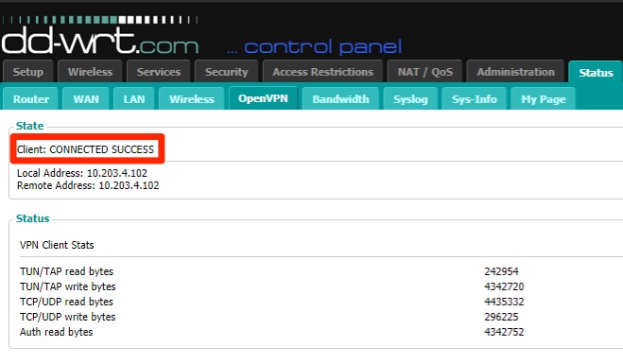Click the Status section heading
Screen dimensions: 623x364
32,218
